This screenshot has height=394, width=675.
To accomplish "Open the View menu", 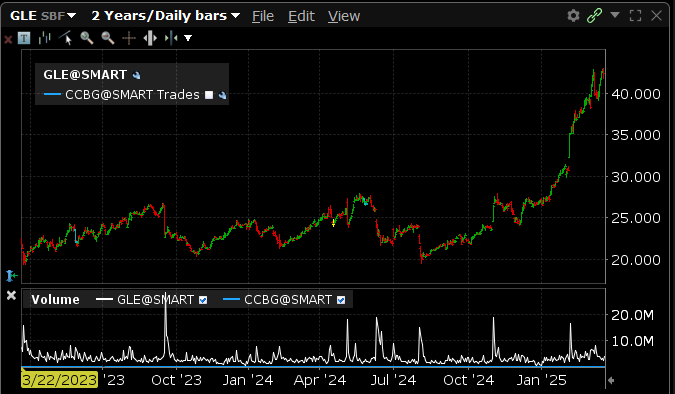I will click(x=344, y=16).
